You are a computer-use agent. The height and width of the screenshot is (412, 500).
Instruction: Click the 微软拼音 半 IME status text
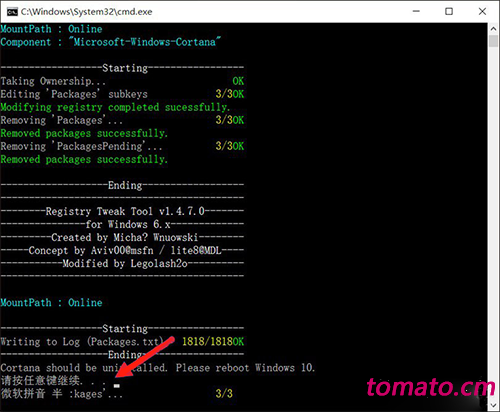point(31,394)
